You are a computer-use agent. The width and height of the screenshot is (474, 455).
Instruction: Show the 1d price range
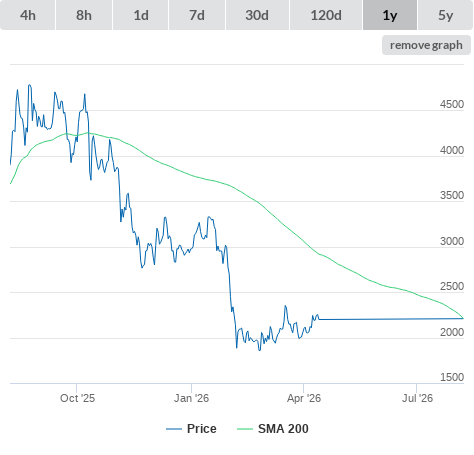click(141, 15)
